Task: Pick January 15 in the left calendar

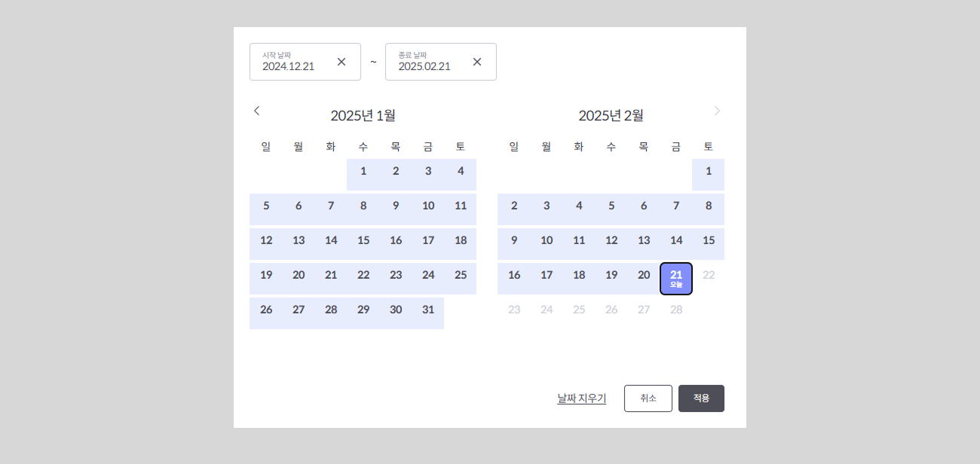Action: pos(363,241)
